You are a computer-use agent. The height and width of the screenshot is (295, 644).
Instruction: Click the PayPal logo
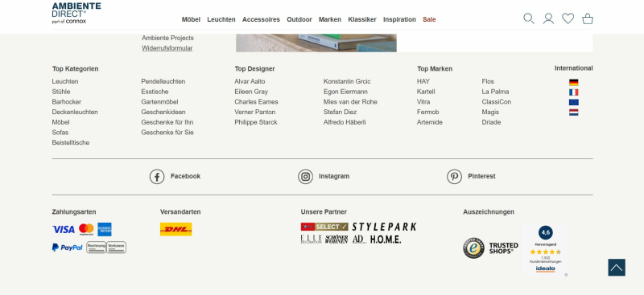[x=68, y=248]
